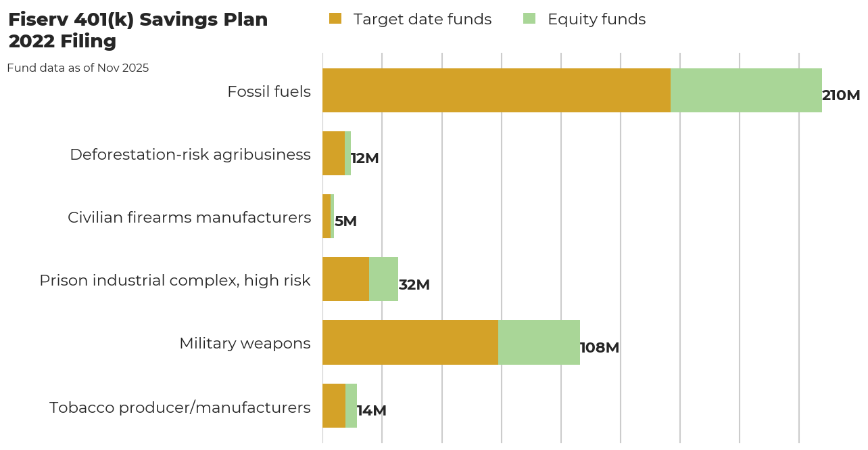Viewport: 868px width, 450px height.
Task: Select the Tobacco producer/manufacturers label
Action: coord(179,407)
